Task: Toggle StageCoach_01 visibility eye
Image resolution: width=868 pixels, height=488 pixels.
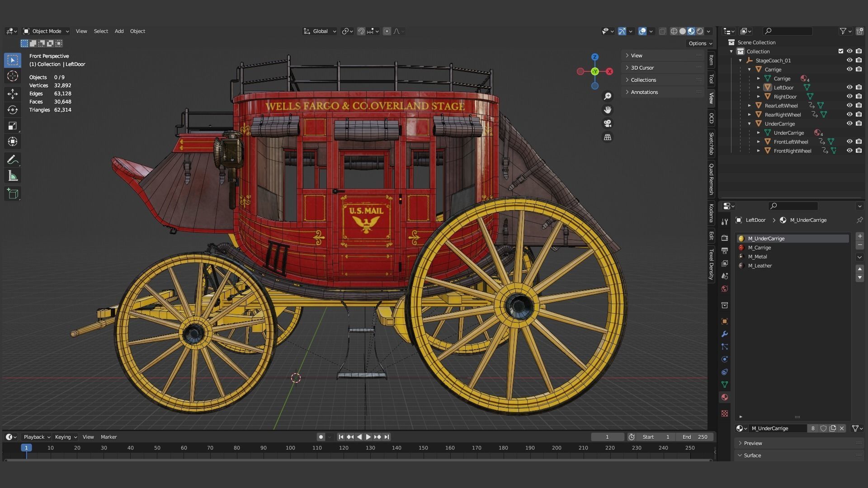Action: (x=849, y=60)
